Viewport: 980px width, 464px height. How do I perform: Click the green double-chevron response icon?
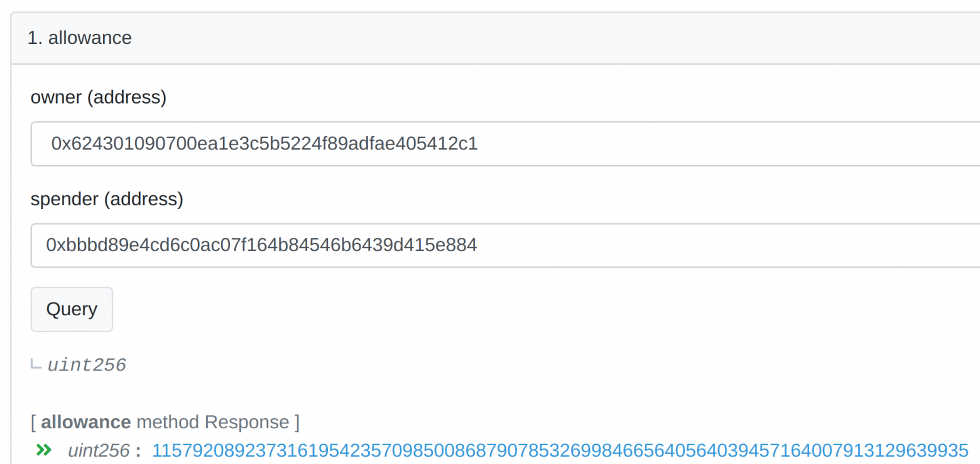pyautogui.click(x=43, y=450)
